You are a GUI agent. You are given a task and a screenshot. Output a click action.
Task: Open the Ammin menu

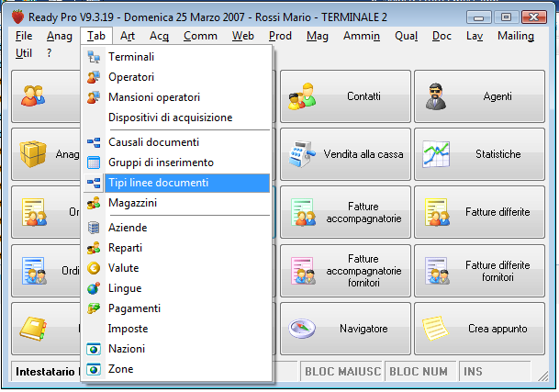tap(362, 36)
